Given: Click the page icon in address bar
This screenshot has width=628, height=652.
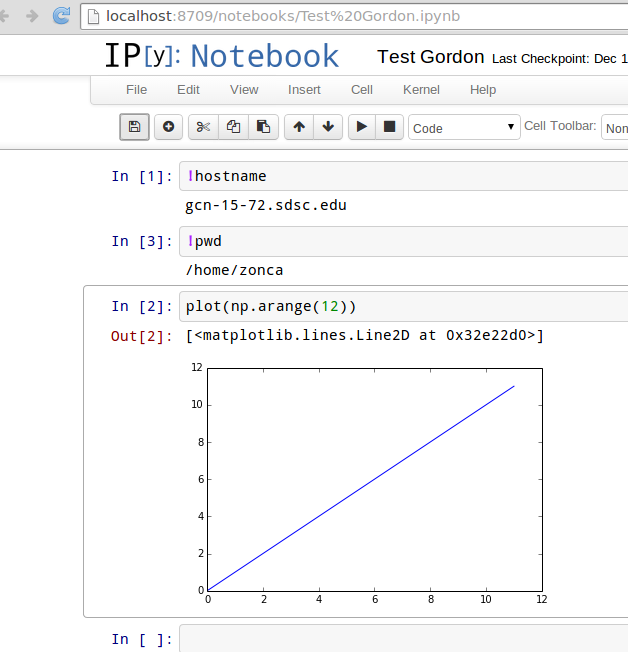Looking at the screenshot, I should [94, 17].
